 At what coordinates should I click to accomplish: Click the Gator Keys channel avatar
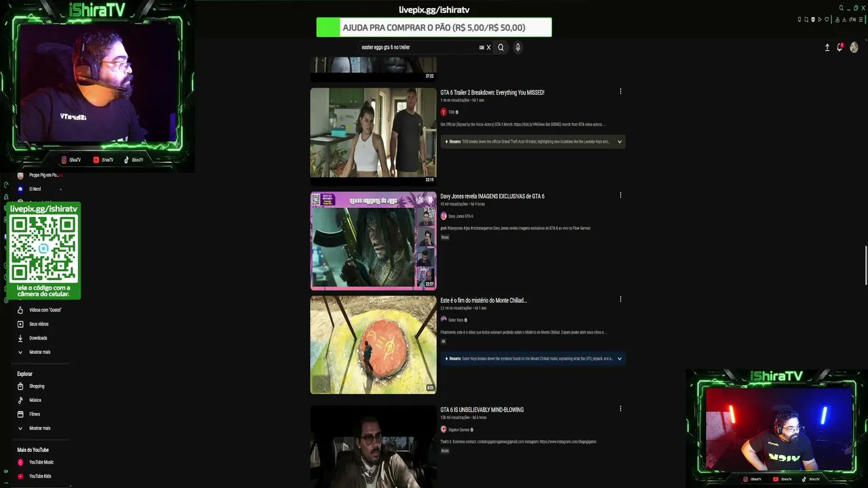(x=443, y=320)
